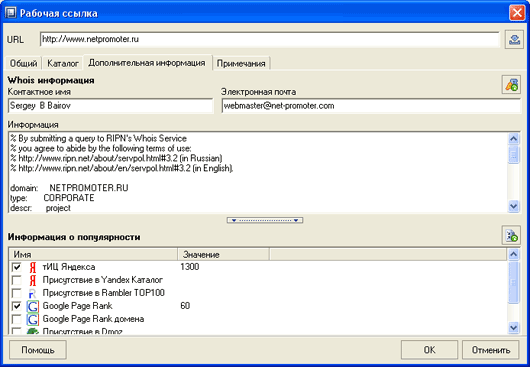Enable the Присутствие в Yandex Каталог checkbox
The height and width of the screenshot is (367, 530).
coord(16,280)
